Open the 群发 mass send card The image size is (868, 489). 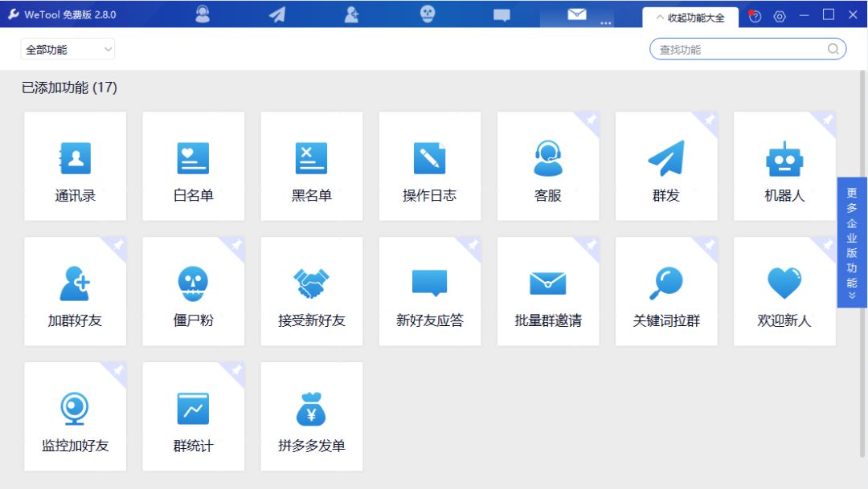click(666, 166)
